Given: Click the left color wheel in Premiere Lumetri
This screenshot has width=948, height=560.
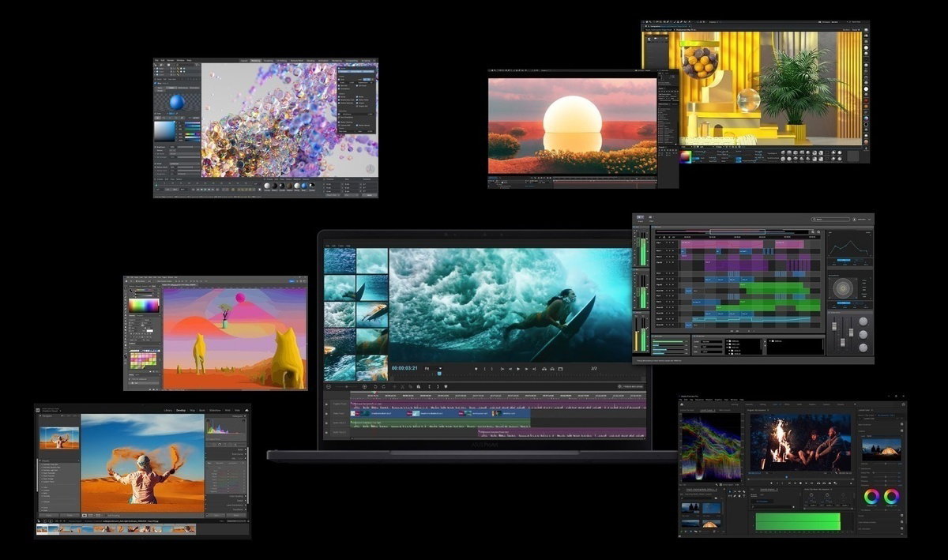Looking at the screenshot, I should pos(871,497).
